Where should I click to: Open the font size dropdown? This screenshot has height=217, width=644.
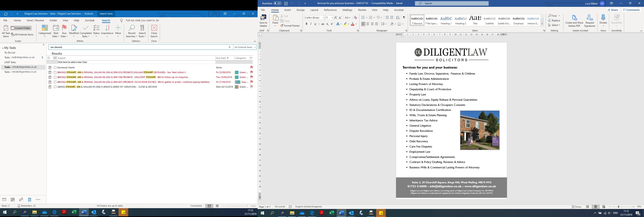coord(332,18)
